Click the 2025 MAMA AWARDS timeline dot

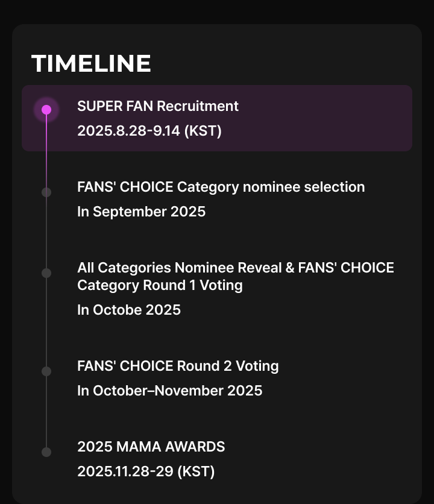(46, 452)
